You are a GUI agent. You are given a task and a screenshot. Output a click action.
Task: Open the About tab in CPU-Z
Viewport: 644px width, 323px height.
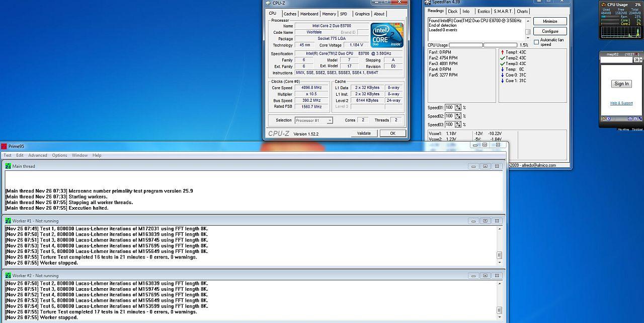click(379, 14)
